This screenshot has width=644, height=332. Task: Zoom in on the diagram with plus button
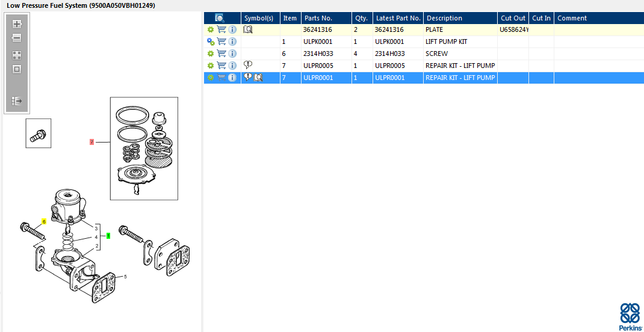(x=17, y=24)
